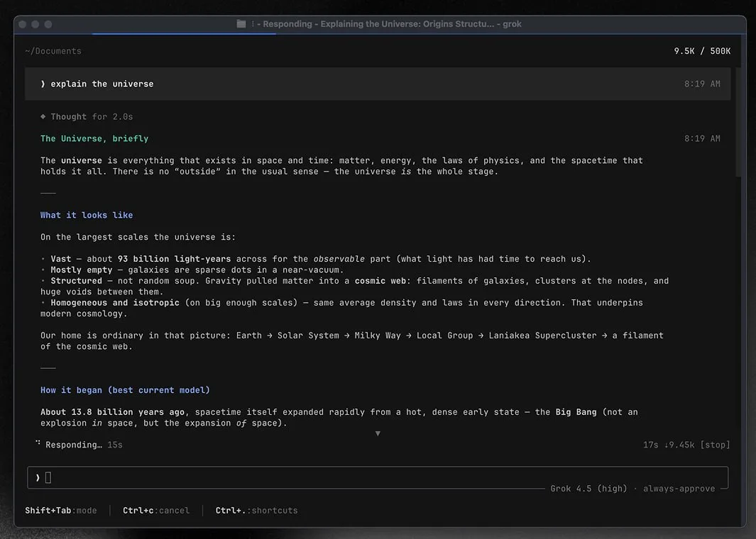Click the 9.5K / 500K context usage indicator
Image resolution: width=756 pixels, height=539 pixels.
tap(702, 51)
